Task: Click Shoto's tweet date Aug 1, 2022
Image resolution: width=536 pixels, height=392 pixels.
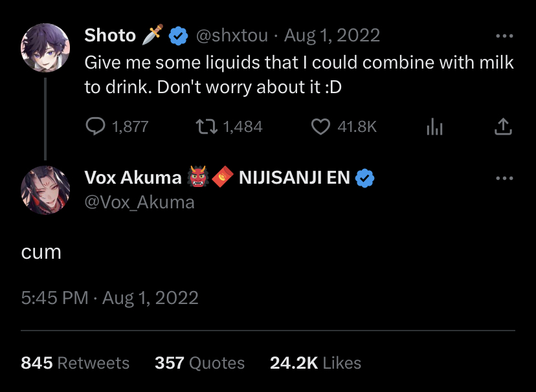Action: tap(332, 36)
